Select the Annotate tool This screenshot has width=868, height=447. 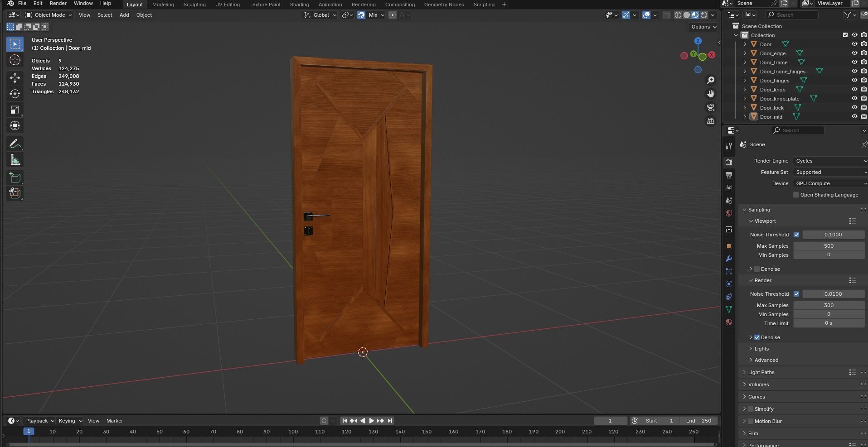tap(15, 144)
